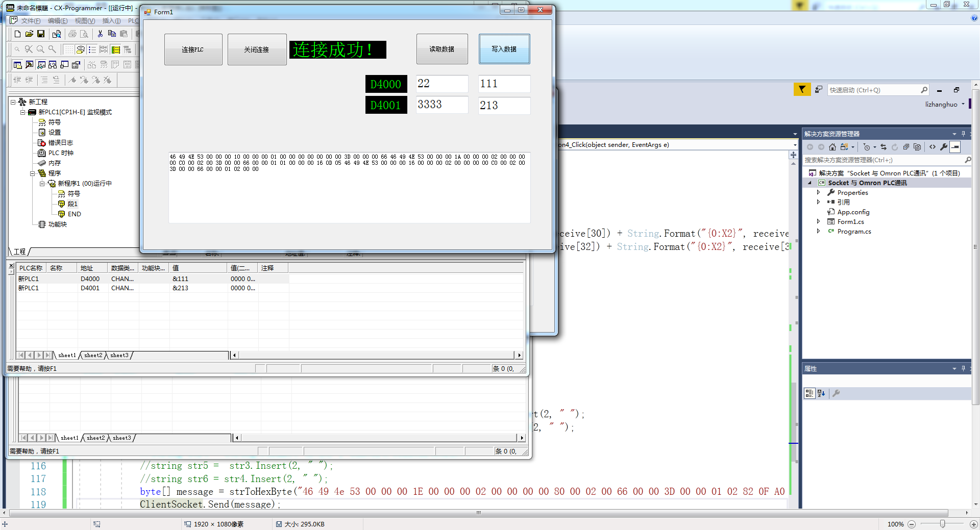The height and width of the screenshot is (530, 980).
Task: Click the D4000 write value field showing 111
Action: (504, 84)
